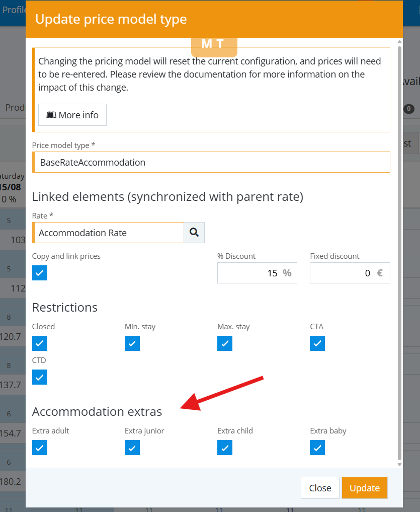The image size is (420, 512).
Task: Disable the Max. stay checkbox
Action: point(225,343)
